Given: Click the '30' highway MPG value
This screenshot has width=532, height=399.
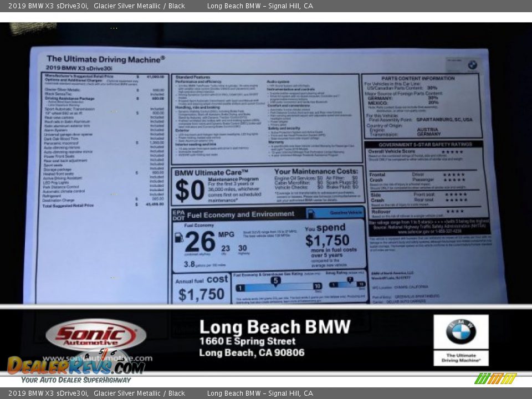Looking at the screenshot, I should [x=242, y=248].
